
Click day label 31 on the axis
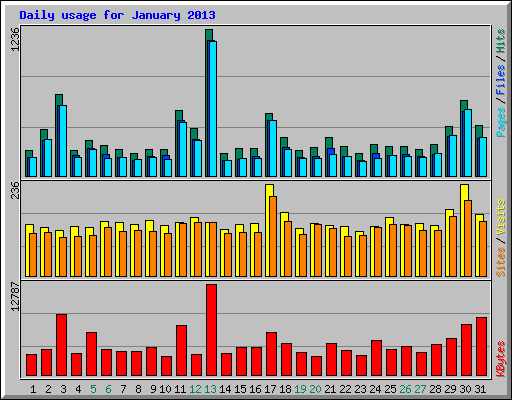(480, 389)
